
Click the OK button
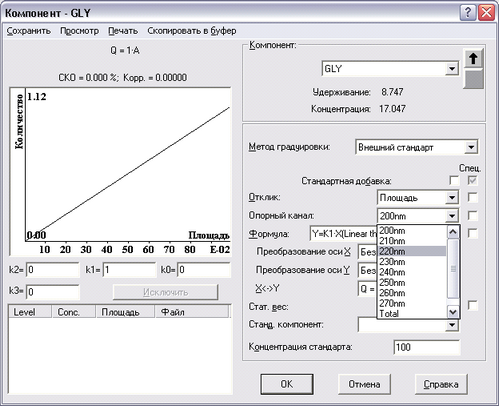287,384
